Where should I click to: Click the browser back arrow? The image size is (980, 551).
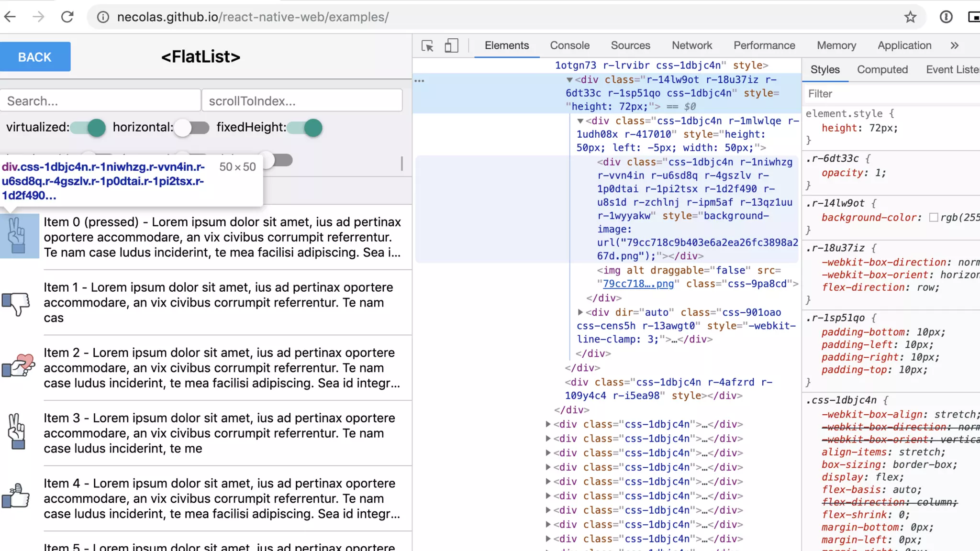tap(10, 17)
